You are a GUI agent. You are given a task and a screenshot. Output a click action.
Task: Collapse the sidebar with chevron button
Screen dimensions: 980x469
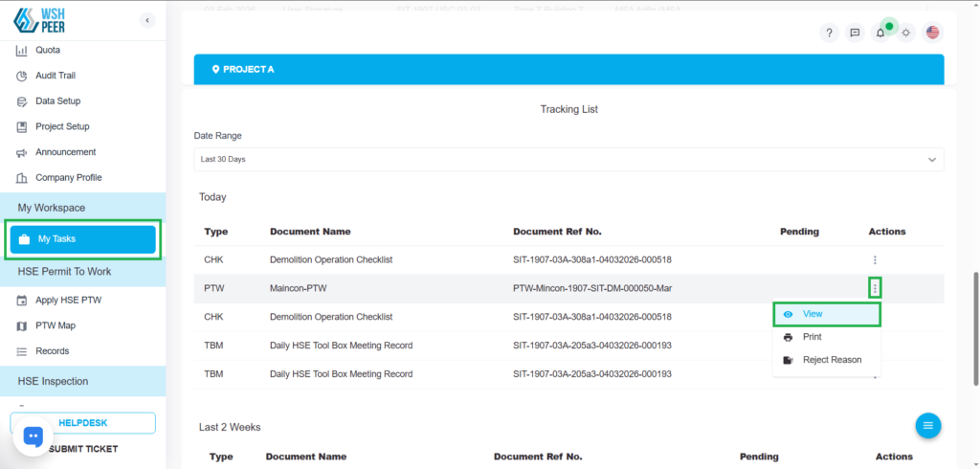coord(146,20)
